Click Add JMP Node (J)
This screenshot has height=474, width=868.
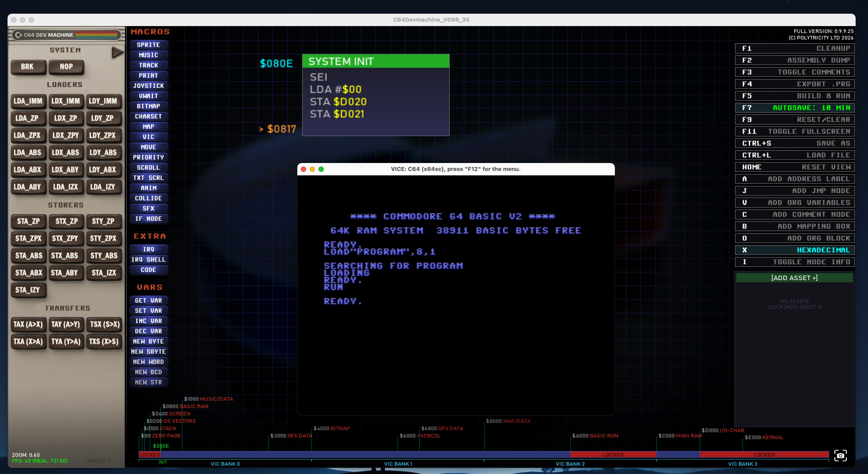(x=795, y=191)
